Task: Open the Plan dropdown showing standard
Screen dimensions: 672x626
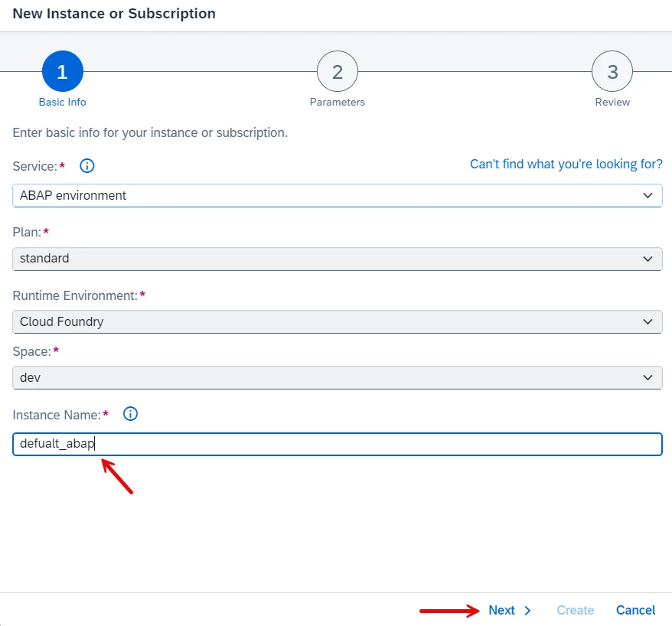Action: click(x=338, y=259)
